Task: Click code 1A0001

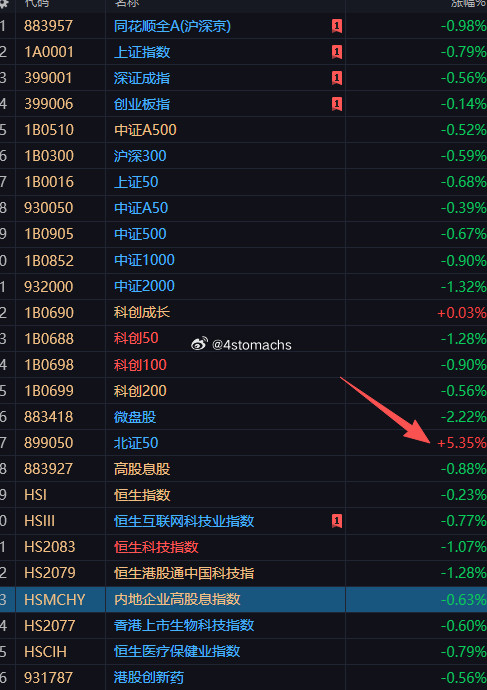Action: click(x=48, y=52)
